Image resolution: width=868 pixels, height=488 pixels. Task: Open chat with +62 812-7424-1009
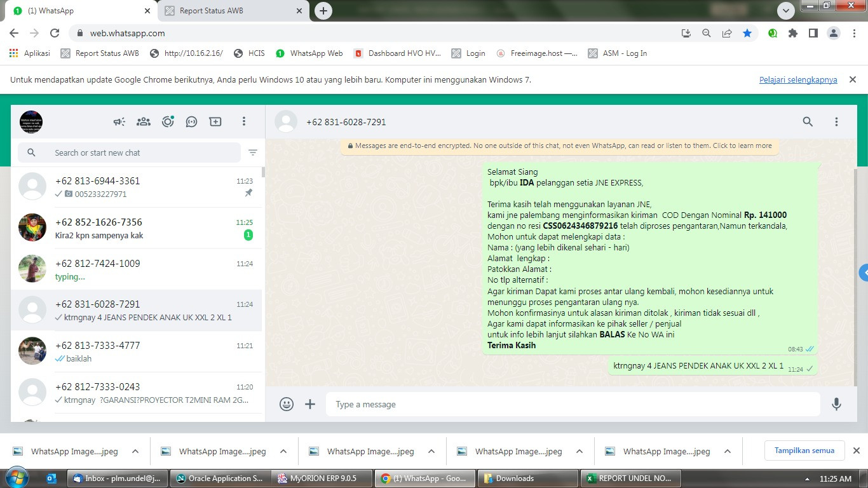137,269
